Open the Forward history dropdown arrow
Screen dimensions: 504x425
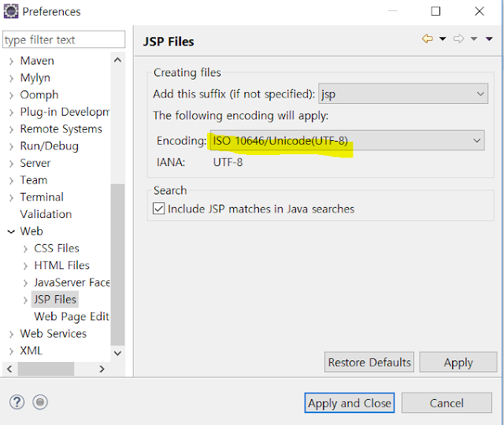[474, 39]
